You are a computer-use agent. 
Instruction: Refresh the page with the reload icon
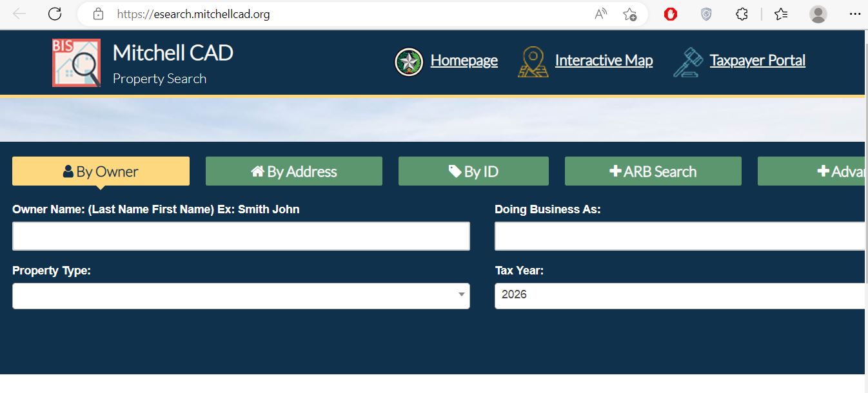[x=55, y=14]
